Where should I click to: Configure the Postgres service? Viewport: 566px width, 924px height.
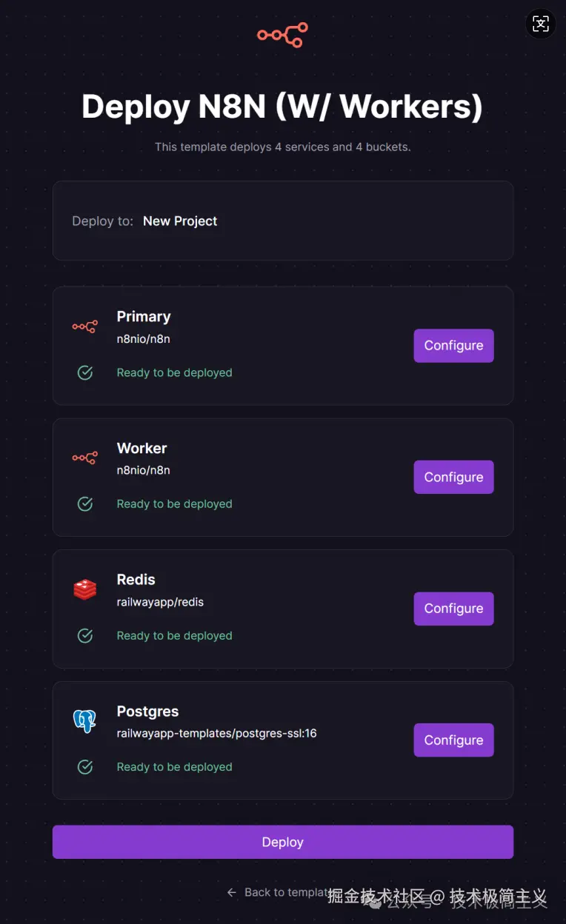pyautogui.click(x=453, y=740)
